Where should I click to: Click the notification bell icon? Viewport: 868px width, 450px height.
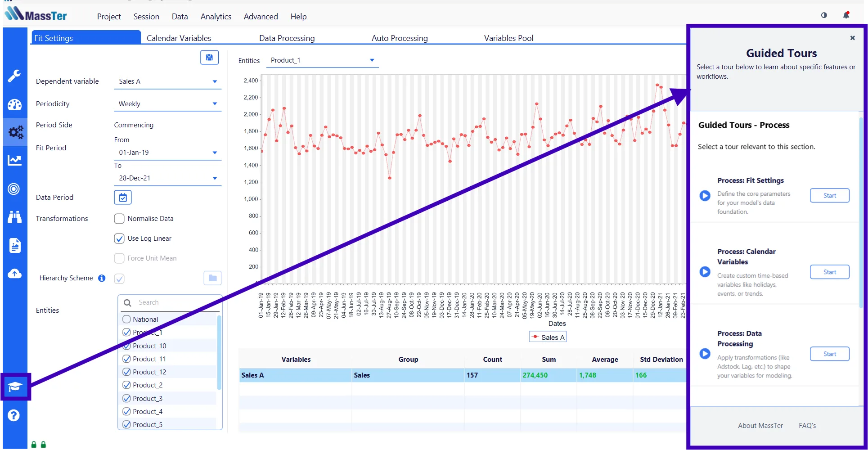[846, 15]
